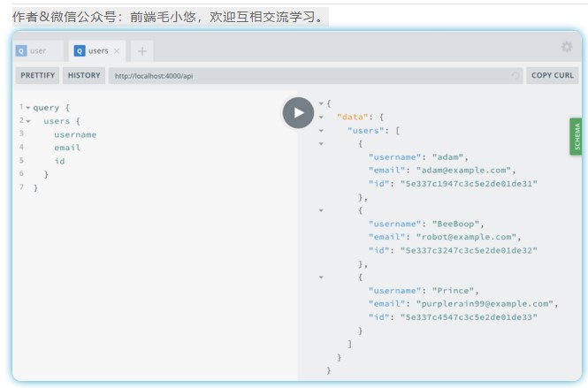Select the users tab

97,51
